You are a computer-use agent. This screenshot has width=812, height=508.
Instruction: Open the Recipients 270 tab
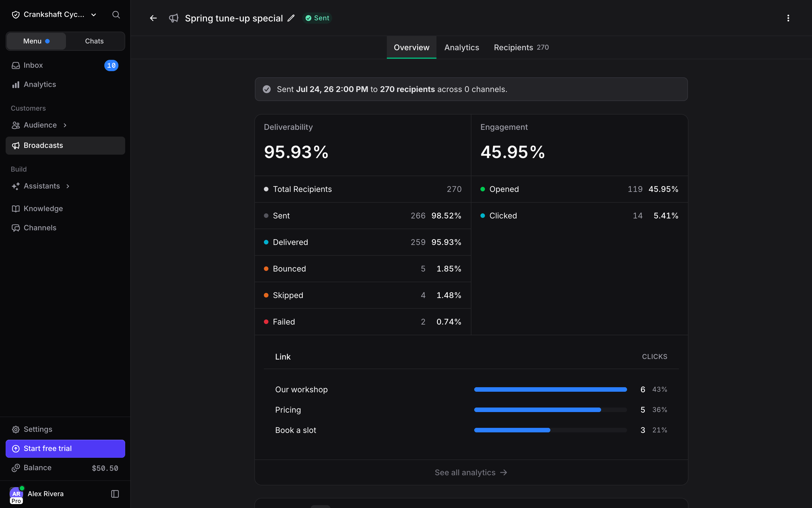click(x=521, y=47)
